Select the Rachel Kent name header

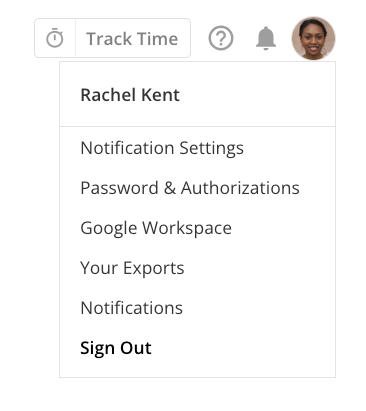point(130,95)
